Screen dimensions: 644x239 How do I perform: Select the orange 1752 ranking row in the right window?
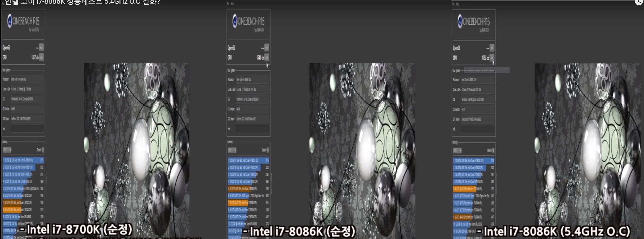(x=474, y=189)
